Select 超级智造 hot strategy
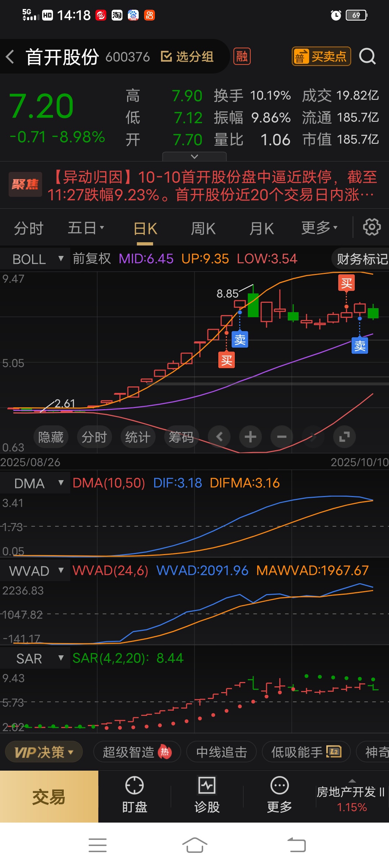The height and width of the screenshot is (868, 389). [x=137, y=752]
